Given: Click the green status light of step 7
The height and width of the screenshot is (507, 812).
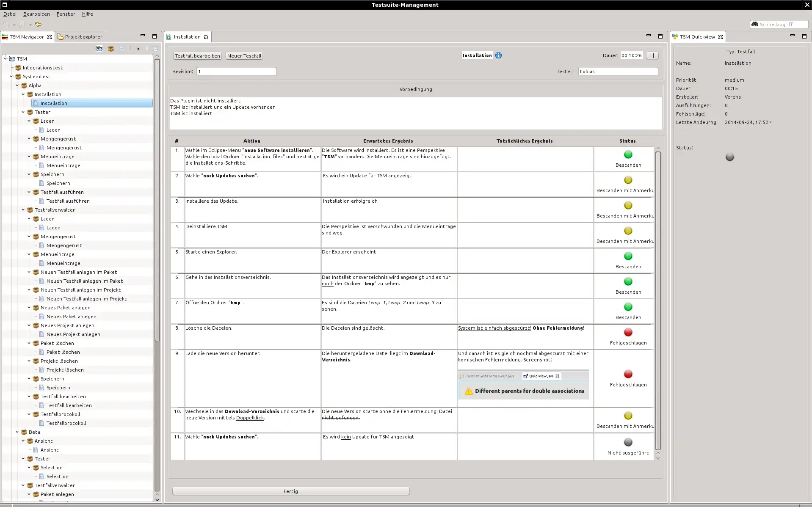Looking at the screenshot, I should point(628,307).
